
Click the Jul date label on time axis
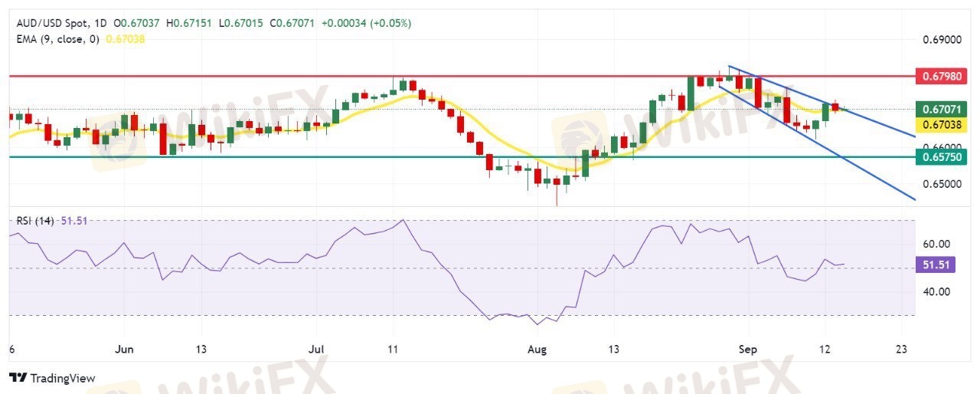[x=315, y=349]
